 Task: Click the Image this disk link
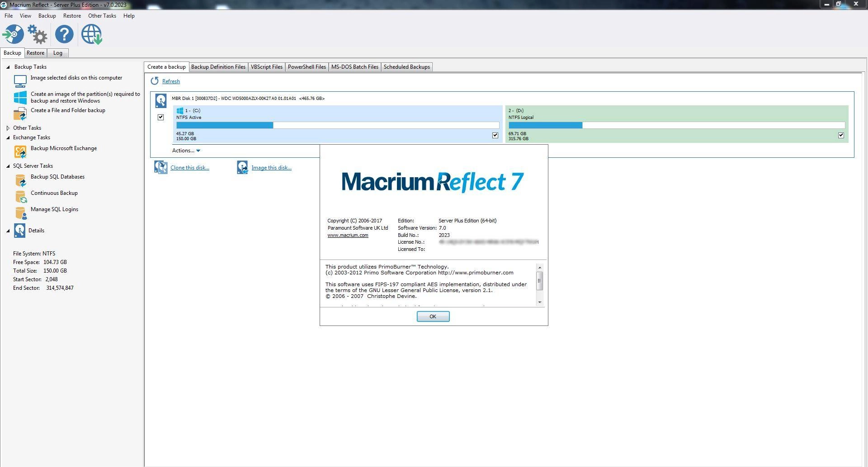point(272,168)
